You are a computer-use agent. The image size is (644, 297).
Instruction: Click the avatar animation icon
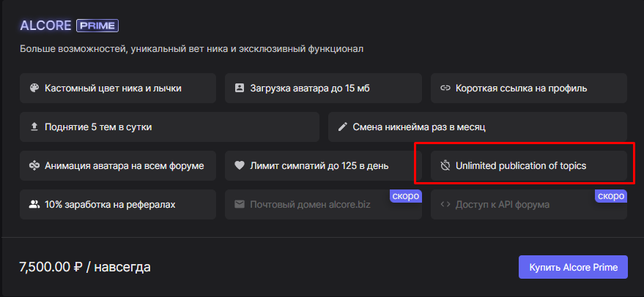coord(34,165)
